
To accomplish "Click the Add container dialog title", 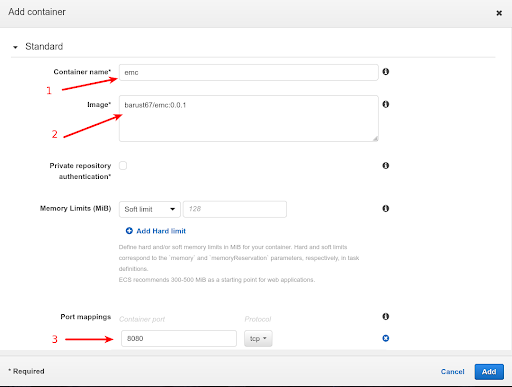I will coord(37,12).
